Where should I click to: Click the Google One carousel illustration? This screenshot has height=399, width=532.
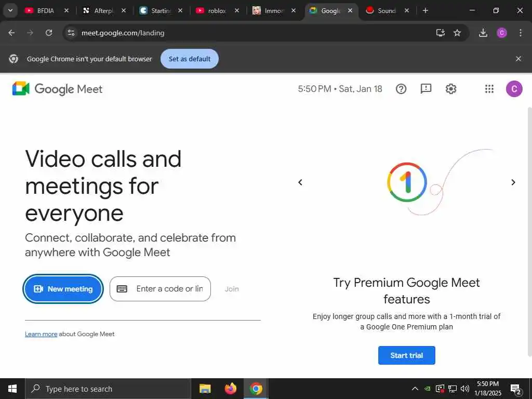[407, 182]
